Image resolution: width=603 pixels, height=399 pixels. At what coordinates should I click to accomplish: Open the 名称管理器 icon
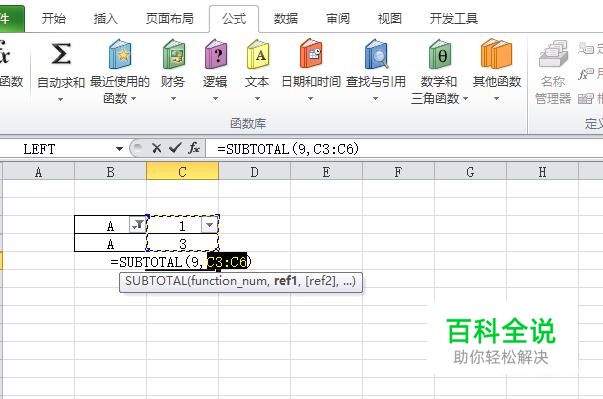click(553, 54)
